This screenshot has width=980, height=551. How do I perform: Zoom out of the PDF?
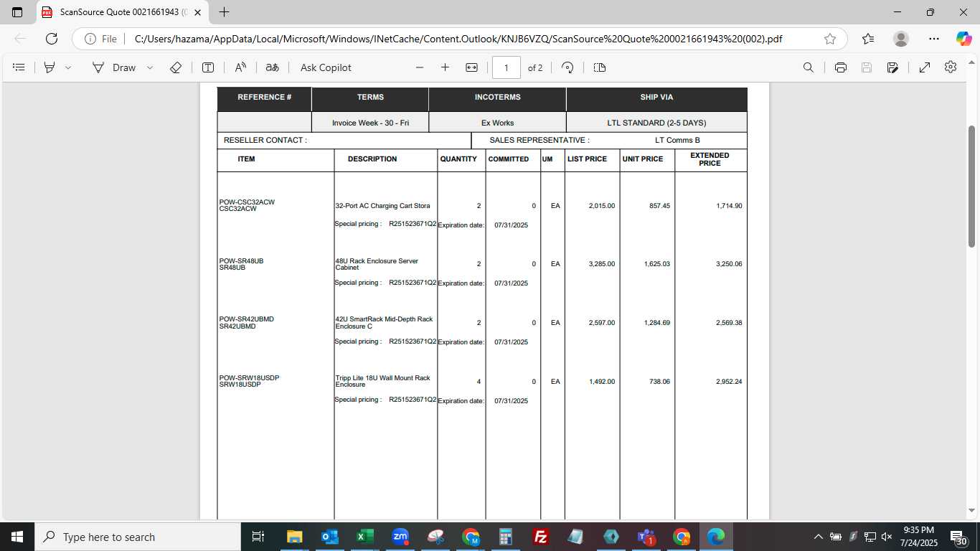[420, 67]
